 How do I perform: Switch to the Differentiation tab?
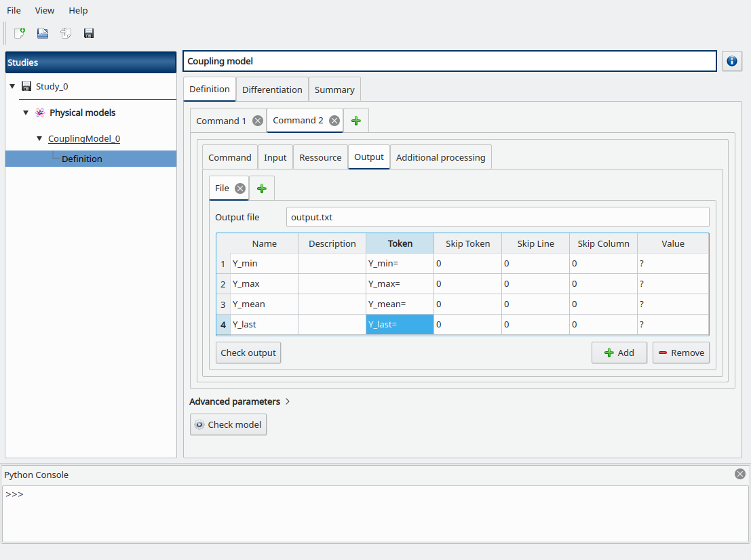(x=272, y=89)
